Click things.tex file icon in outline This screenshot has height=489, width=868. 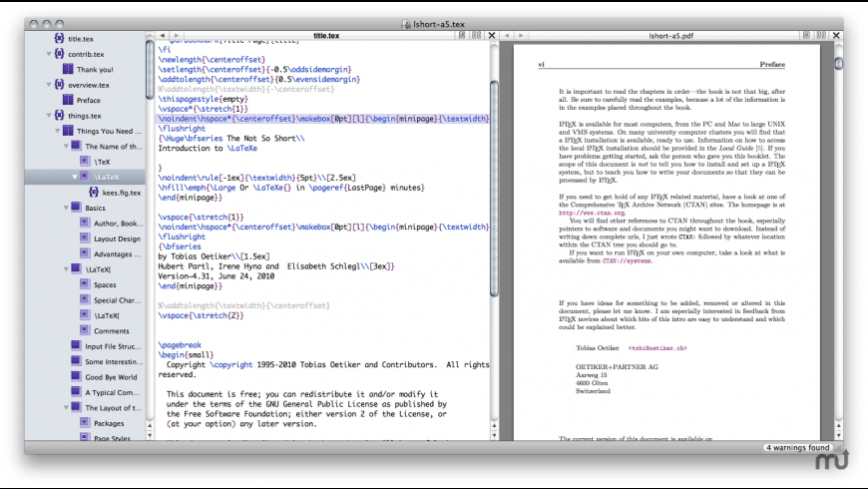click(x=59, y=115)
